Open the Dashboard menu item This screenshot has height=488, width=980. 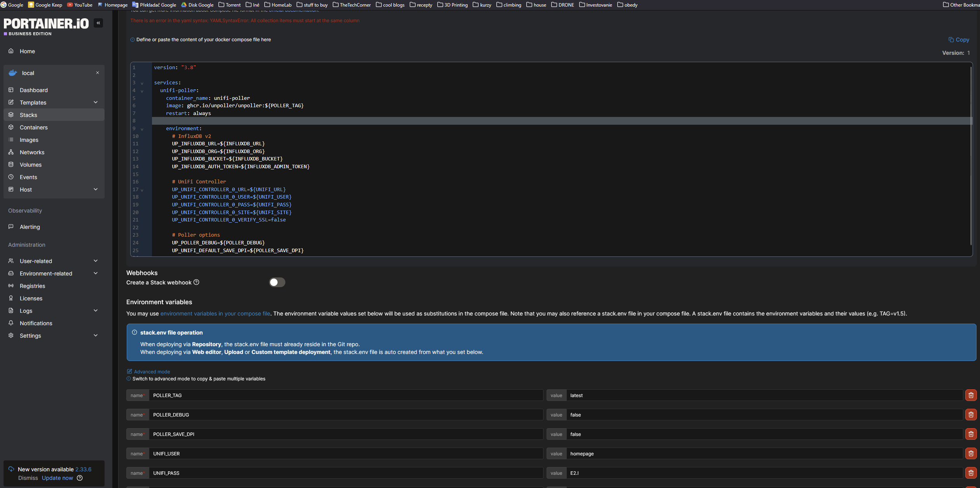click(x=33, y=90)
